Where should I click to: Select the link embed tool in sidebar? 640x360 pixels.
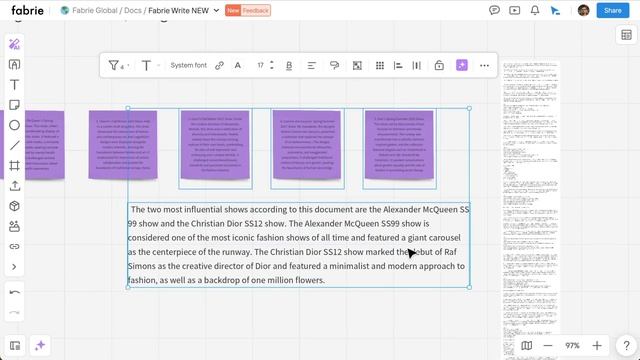click(14, 247)
